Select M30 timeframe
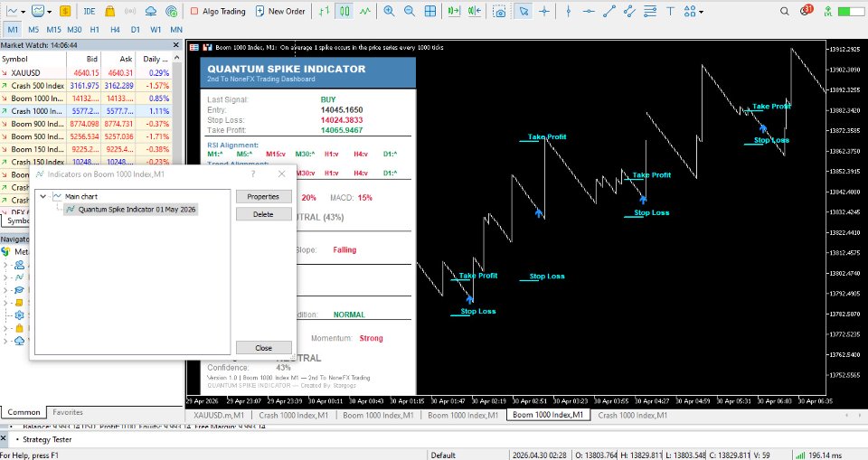The height and width of the screenshot is (460, 868). pos(74,29)
